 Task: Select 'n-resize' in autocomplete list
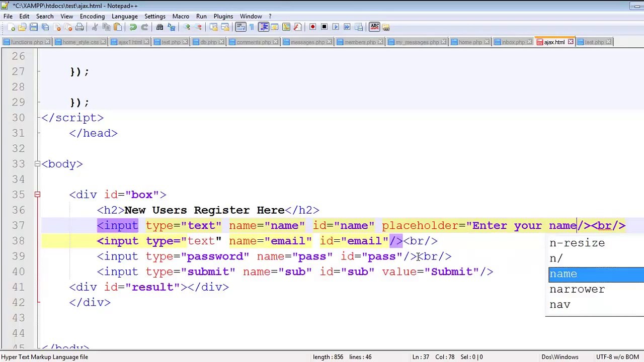point(596,243)
